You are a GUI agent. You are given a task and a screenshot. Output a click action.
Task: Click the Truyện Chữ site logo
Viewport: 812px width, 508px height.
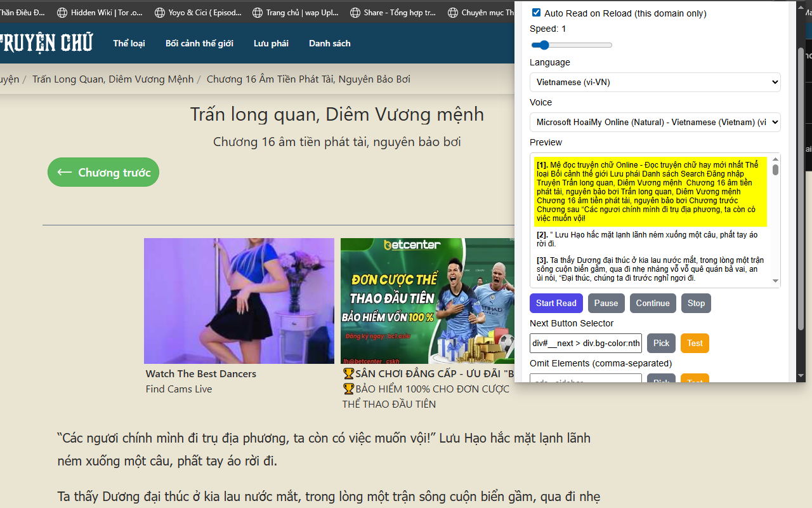[x=46, y=43]
